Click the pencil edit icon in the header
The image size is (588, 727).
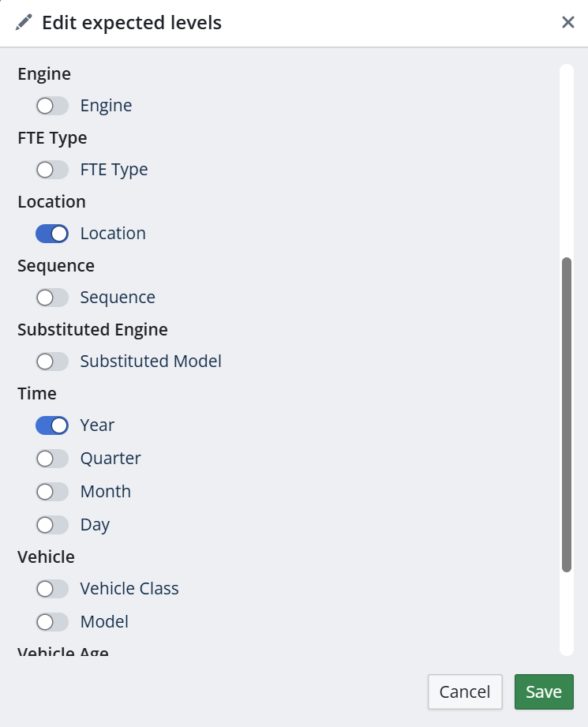coord(24,22)
